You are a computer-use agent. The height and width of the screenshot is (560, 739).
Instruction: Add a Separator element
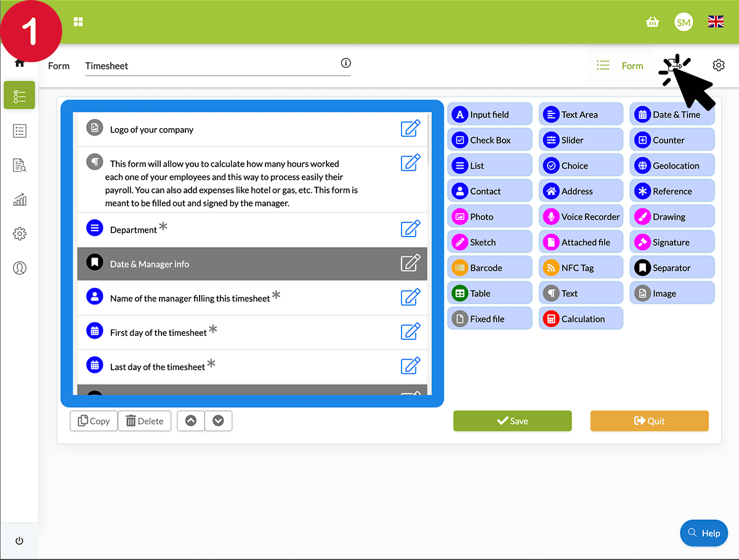coord(672,268)
